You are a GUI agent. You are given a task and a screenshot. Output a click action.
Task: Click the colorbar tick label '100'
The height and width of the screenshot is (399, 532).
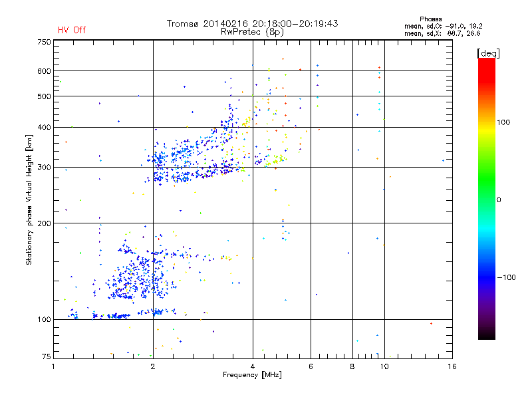[x=503, y=122]
